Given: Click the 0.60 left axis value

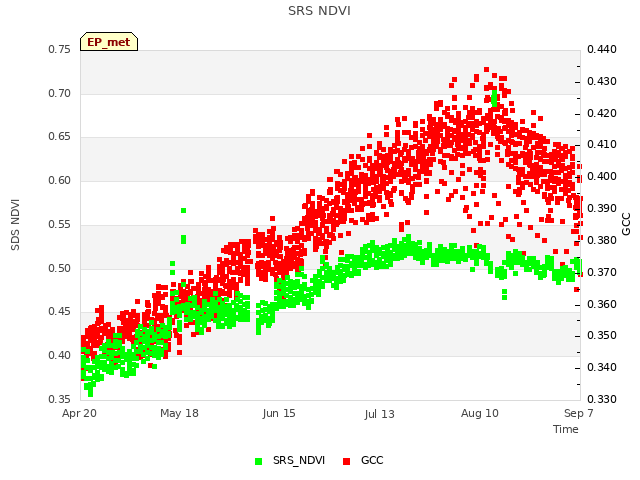Looking at the screenshot, I should (x=59, y=180).
